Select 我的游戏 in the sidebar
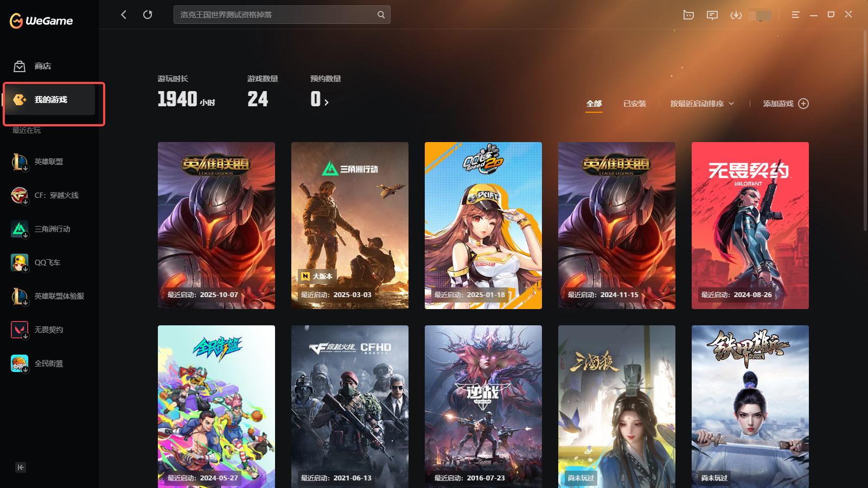This screenshot has height=488, width=868. click(50, 100)
